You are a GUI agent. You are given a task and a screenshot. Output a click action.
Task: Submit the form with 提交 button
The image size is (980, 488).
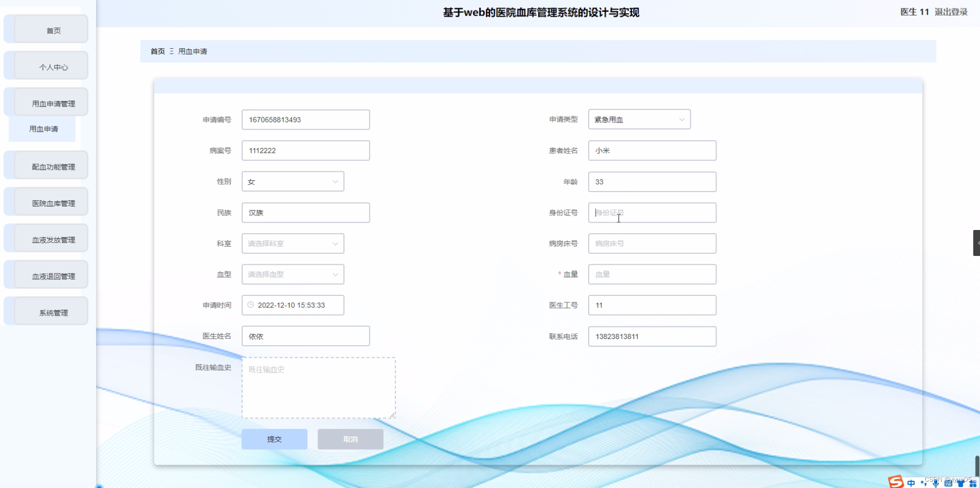274,439
